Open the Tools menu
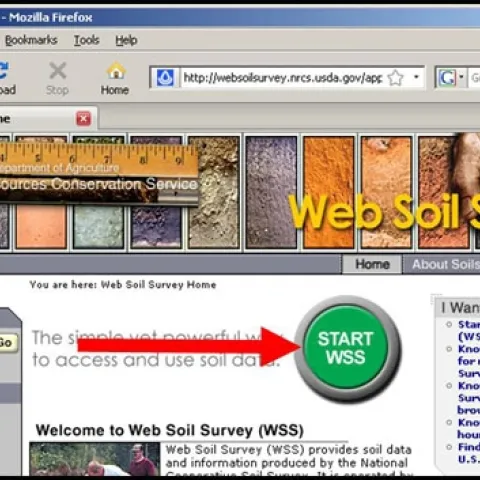Viewport: 480px width, 480px height. (x=87, y=40)
